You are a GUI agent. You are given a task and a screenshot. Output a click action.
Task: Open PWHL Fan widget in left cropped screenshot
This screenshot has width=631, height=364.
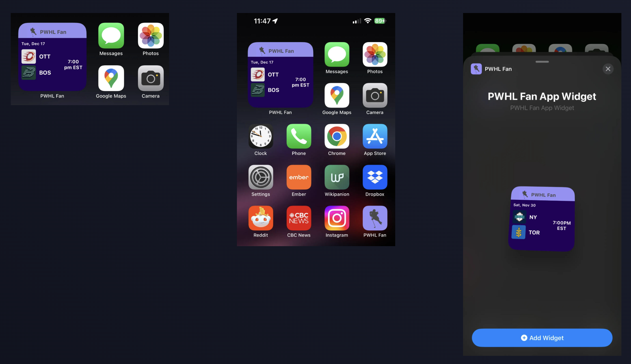pyautogui.click(x=52, y=57)
